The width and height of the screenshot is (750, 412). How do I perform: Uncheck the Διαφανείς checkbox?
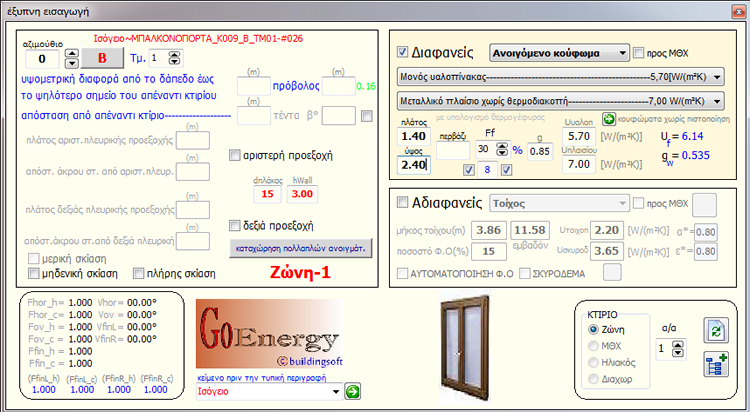402,52
